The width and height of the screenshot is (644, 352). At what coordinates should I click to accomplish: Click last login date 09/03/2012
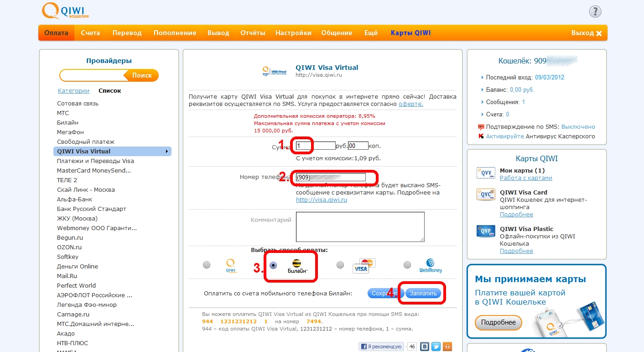550,78
